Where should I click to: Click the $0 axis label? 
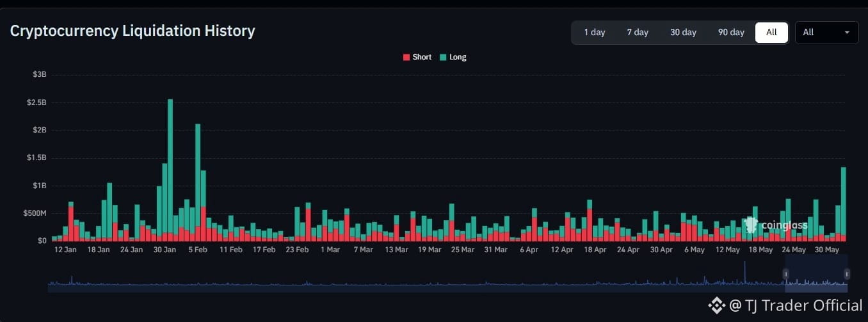coord(42,241)
